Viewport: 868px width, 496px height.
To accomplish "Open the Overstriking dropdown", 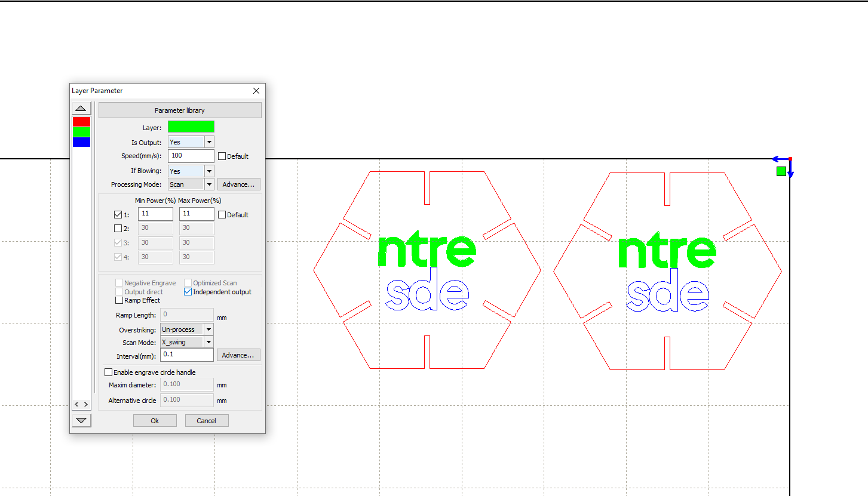I will point(208,329).
